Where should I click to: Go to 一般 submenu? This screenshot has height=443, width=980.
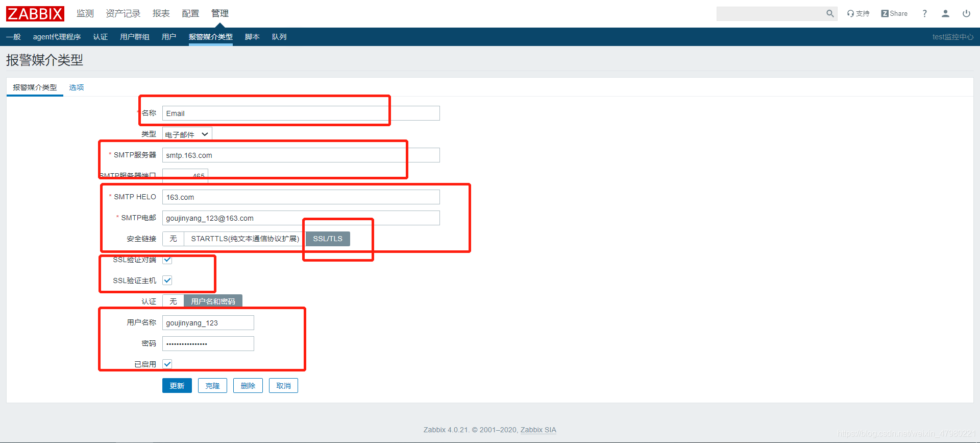coord(14,37)
